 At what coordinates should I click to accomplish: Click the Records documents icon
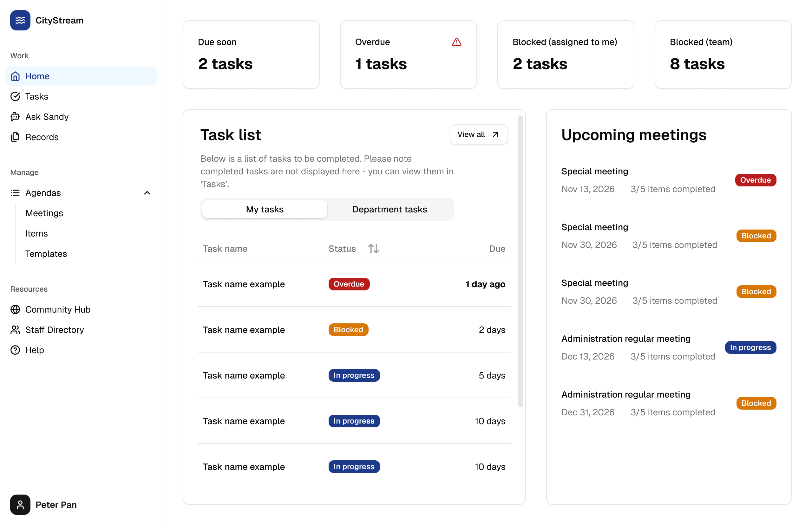(15, 137)
